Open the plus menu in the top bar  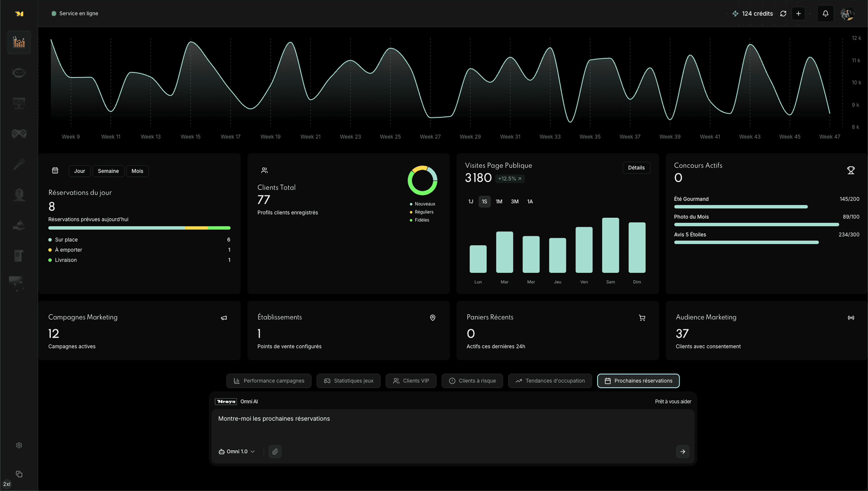[798, 14]
